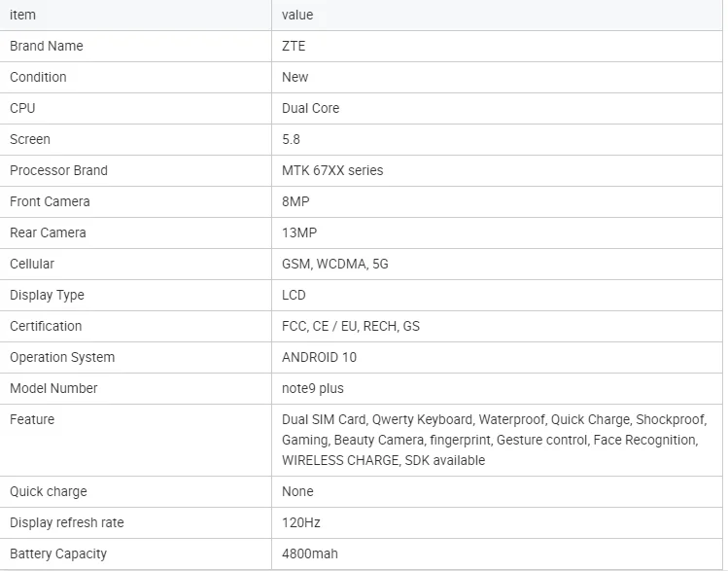Viewport: 728px width, 571px height.
Task: Click the 'Quick charge' label
Action: (x=49, y=491)
